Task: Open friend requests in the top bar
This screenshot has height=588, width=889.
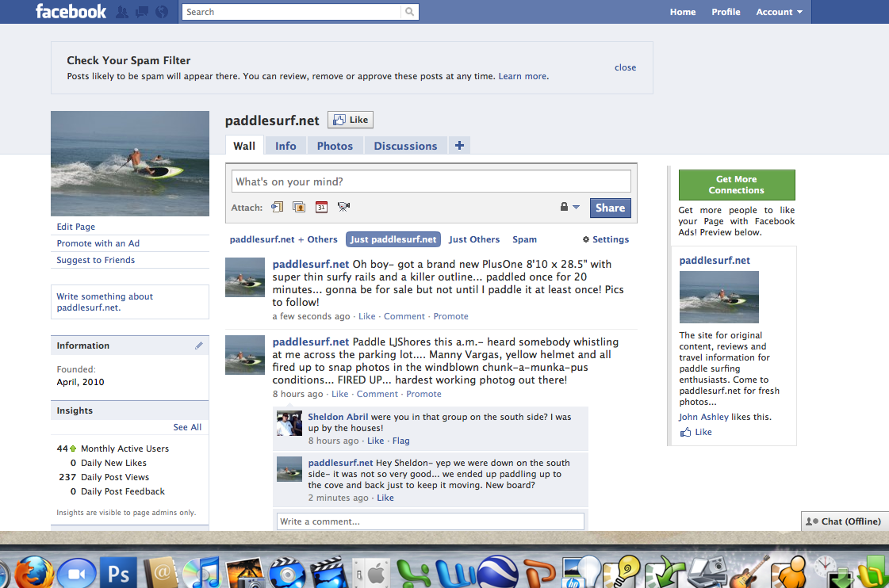Action: (121, 12)
